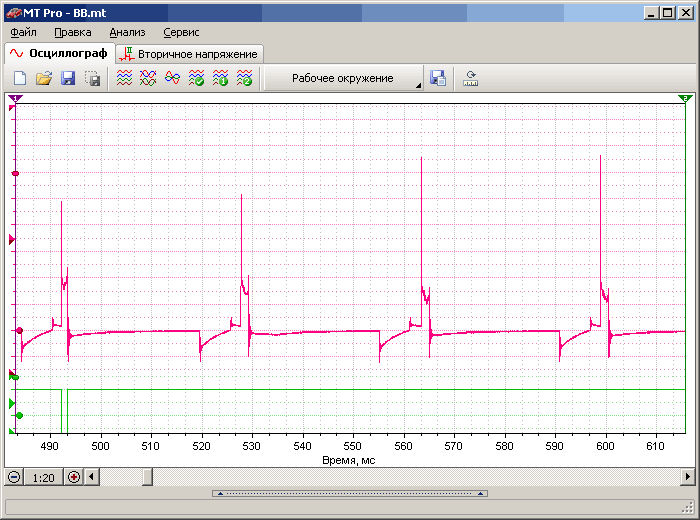Open the Файл menu
Image resolution: width=700 pixels, height=520 pixels.
pos(23,32)
